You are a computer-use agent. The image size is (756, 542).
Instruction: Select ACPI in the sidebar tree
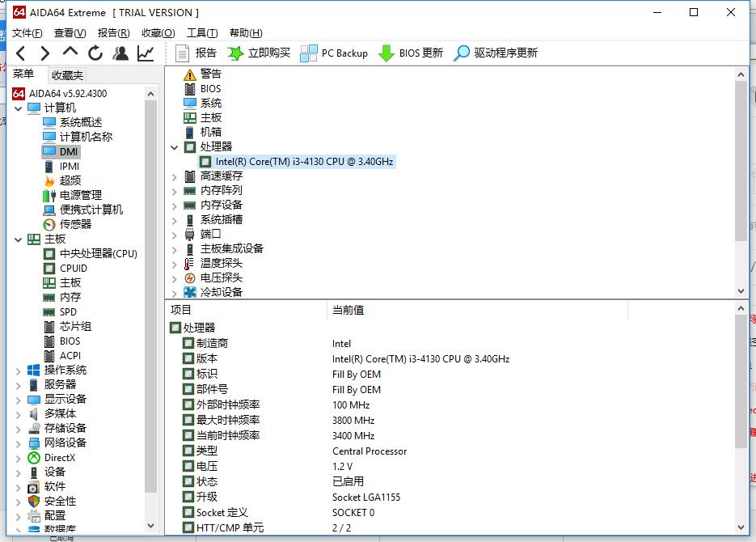tap(62, 356)
